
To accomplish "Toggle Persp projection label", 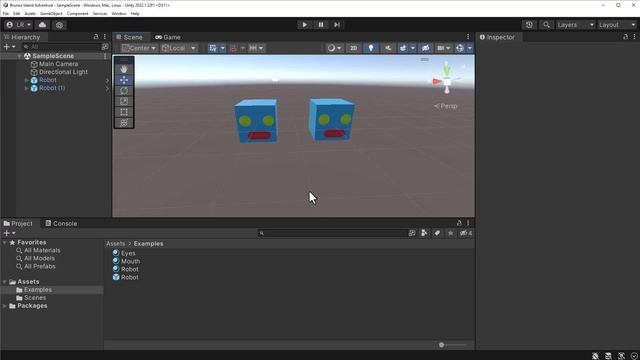I will (x=446, y=106).
